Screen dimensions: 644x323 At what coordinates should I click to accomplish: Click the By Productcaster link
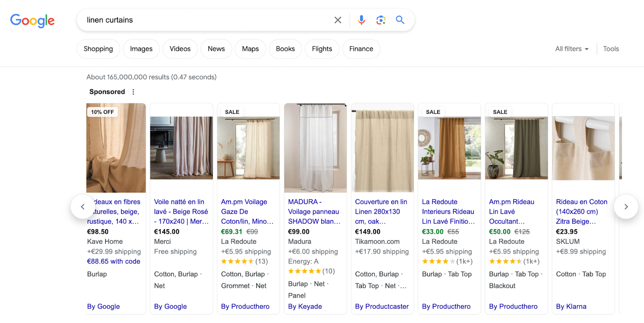click(x=382, y=306)
